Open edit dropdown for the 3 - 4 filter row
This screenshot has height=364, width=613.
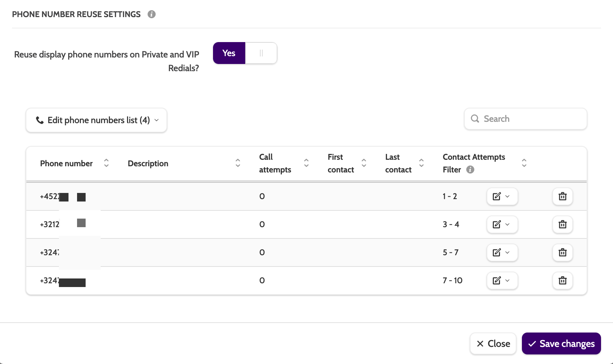502,224
